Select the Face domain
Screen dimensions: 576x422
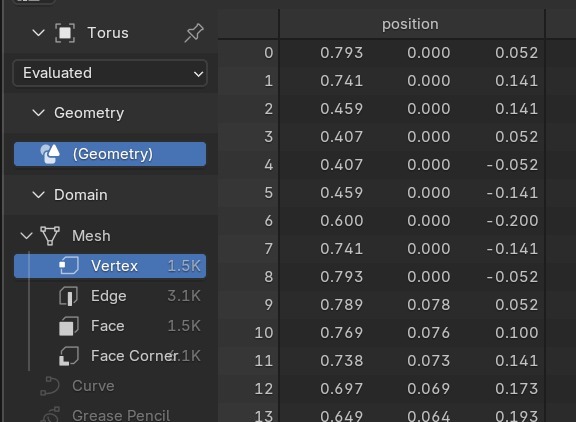coord(110,326)
